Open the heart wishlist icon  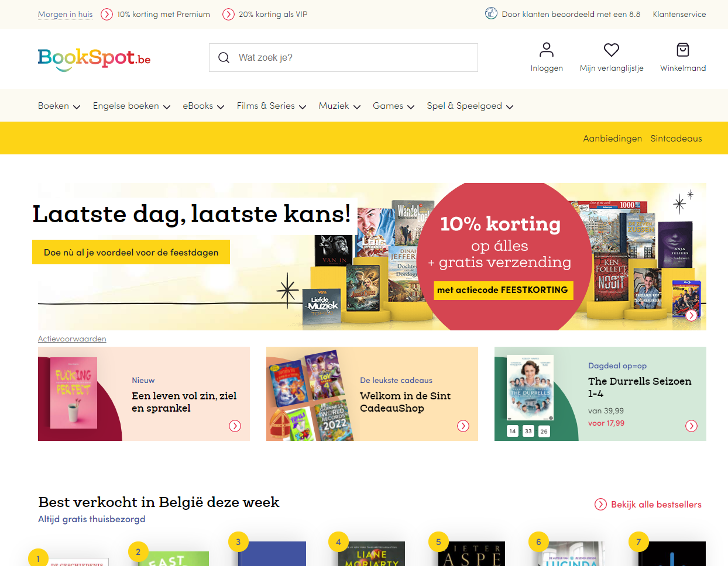click(612, 50)
